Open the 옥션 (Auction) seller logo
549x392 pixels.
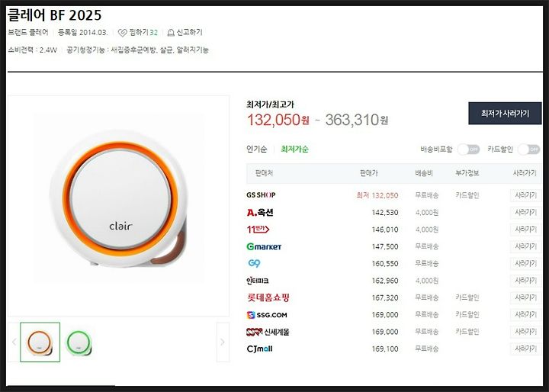coord(260,212)
